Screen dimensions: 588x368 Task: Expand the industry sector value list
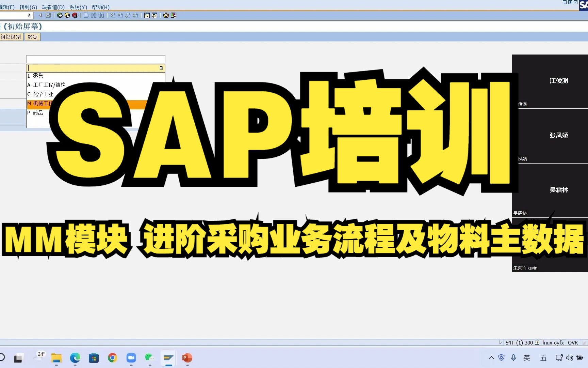click(161, 68)
